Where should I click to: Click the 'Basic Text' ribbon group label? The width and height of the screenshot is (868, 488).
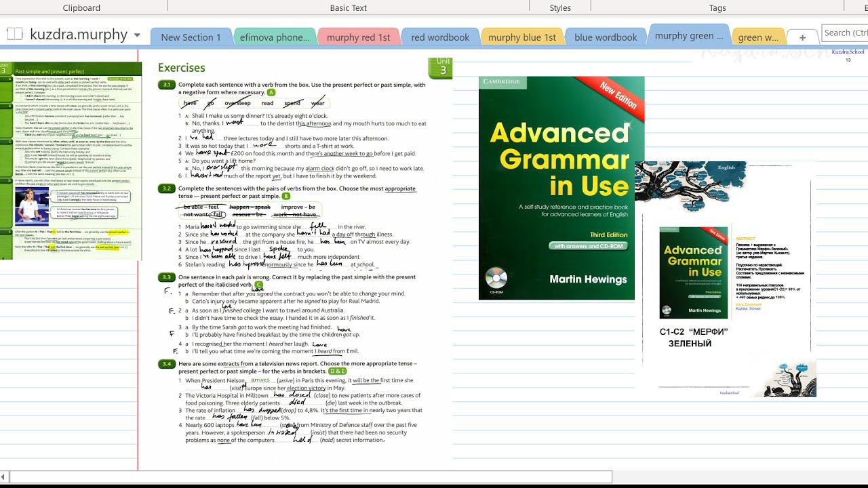coord(349,8)
